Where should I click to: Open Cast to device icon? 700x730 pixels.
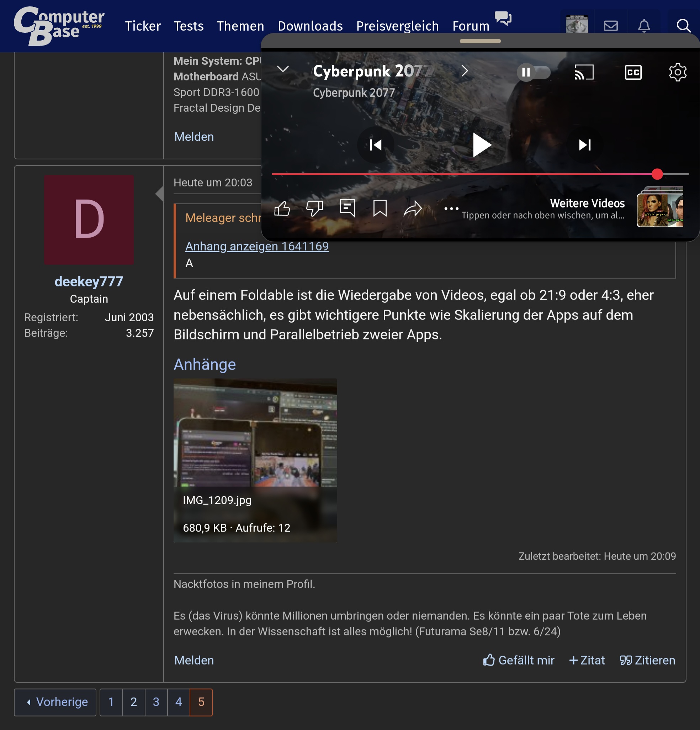(x=583, y=72)
